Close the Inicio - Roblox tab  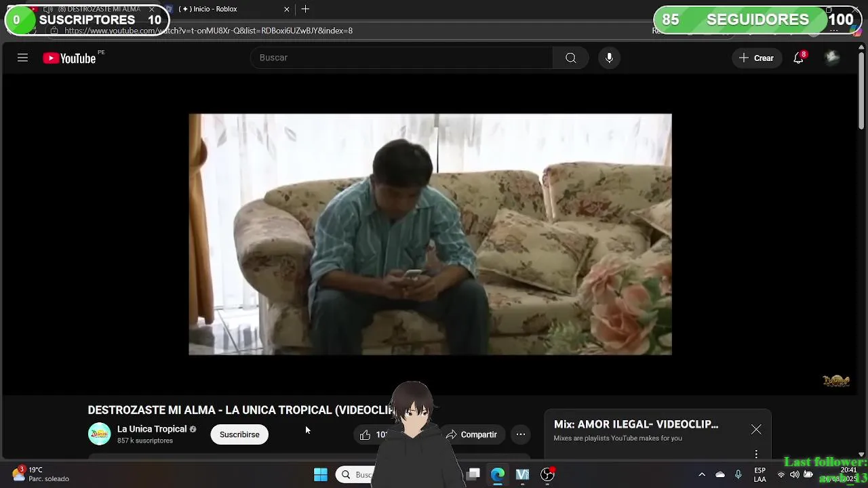[286, 9]
